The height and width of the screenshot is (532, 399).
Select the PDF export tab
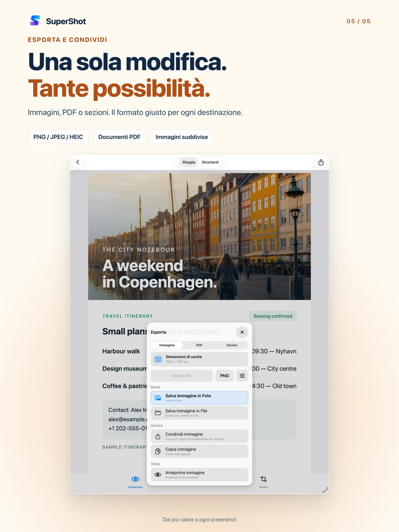[199, 345]
